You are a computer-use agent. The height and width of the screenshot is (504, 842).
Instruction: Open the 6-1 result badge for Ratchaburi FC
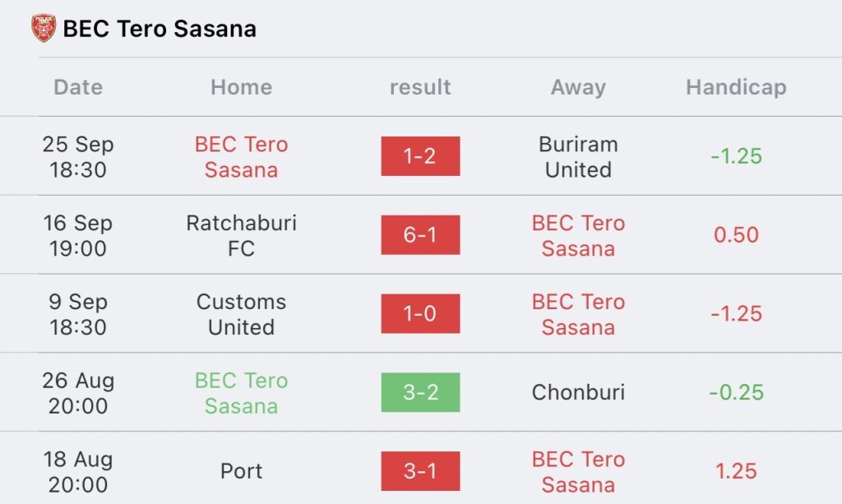[x=420, y=235]
